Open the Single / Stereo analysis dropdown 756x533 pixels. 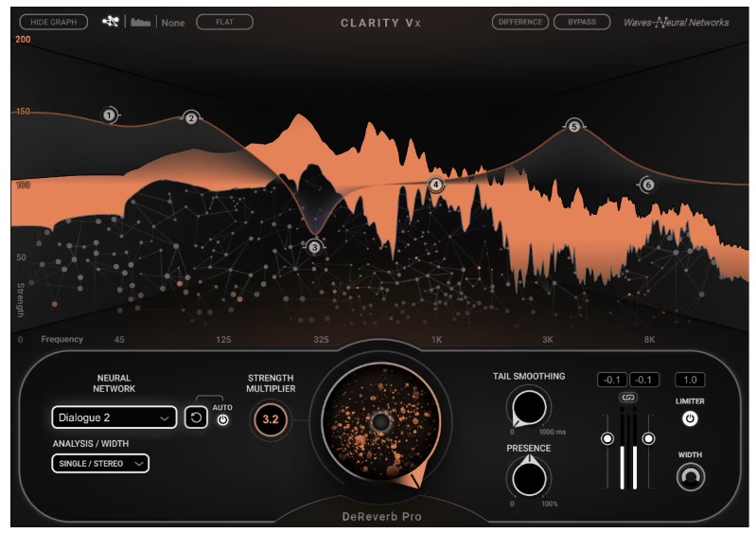click(x=100, y=464)
